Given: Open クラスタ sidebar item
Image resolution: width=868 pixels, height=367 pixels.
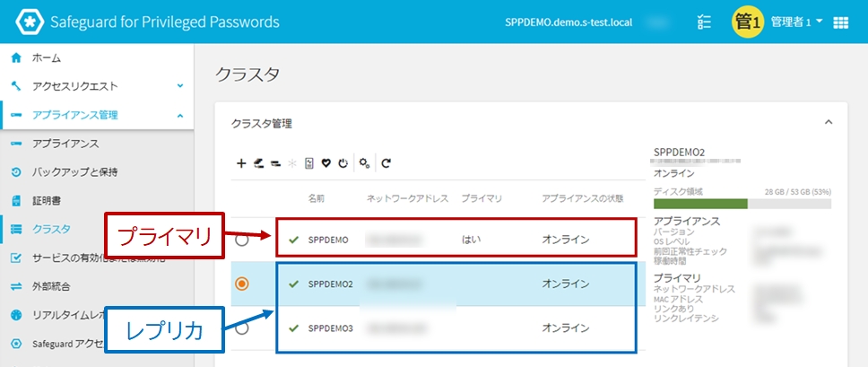Looking at the screenshot, I should (x=53, y=229).
